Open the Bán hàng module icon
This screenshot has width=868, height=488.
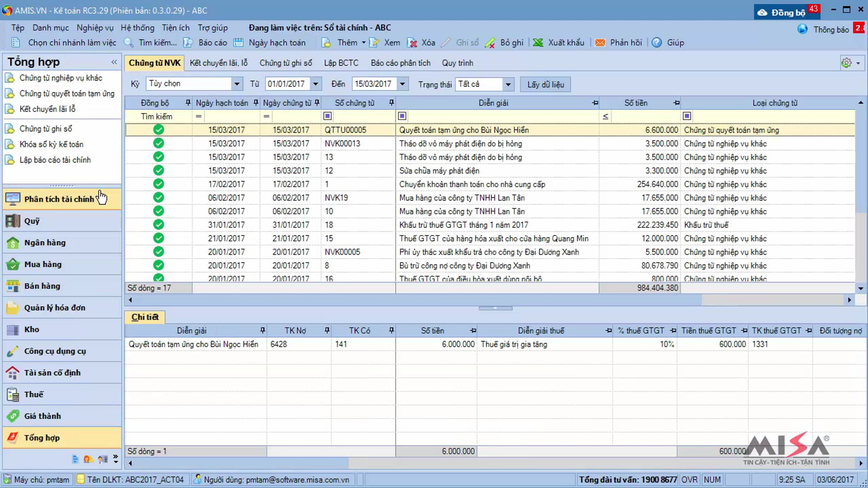[13, 286]
